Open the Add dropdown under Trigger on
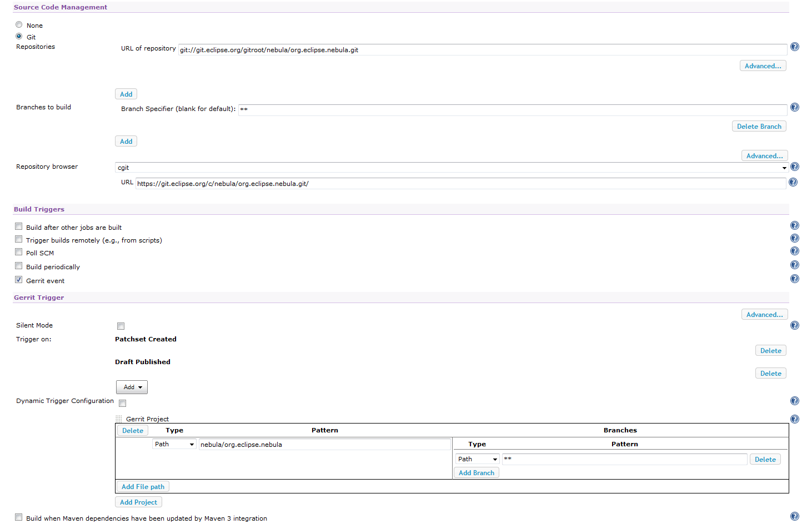 tap(132, 387)
